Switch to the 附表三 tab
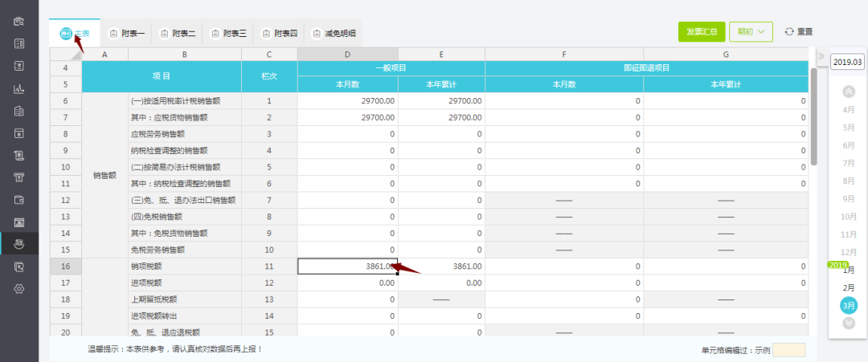Screen dimensions: 868x362 click(228, 33)
